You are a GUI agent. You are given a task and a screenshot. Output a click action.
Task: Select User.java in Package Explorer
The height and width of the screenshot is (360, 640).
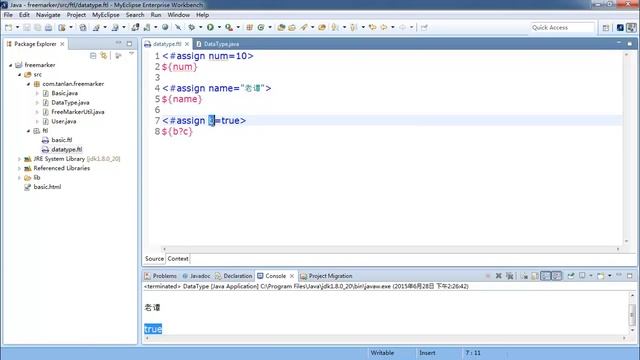coord(64,121)
